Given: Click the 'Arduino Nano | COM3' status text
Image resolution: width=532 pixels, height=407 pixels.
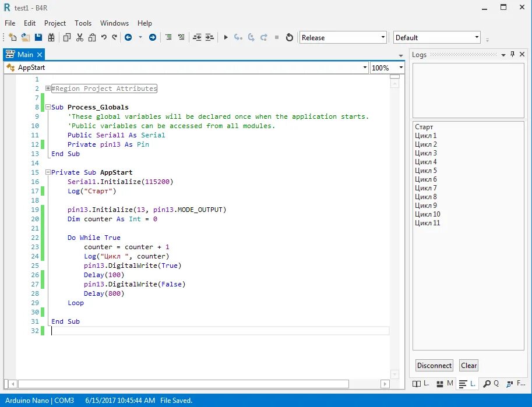Looking at the screenshot, I should click(40, 401).
